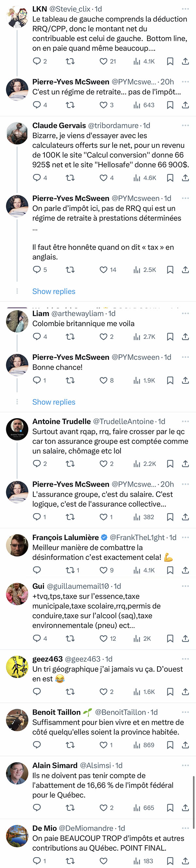Show replies under the 'tax en anglais' tweet

54,292
